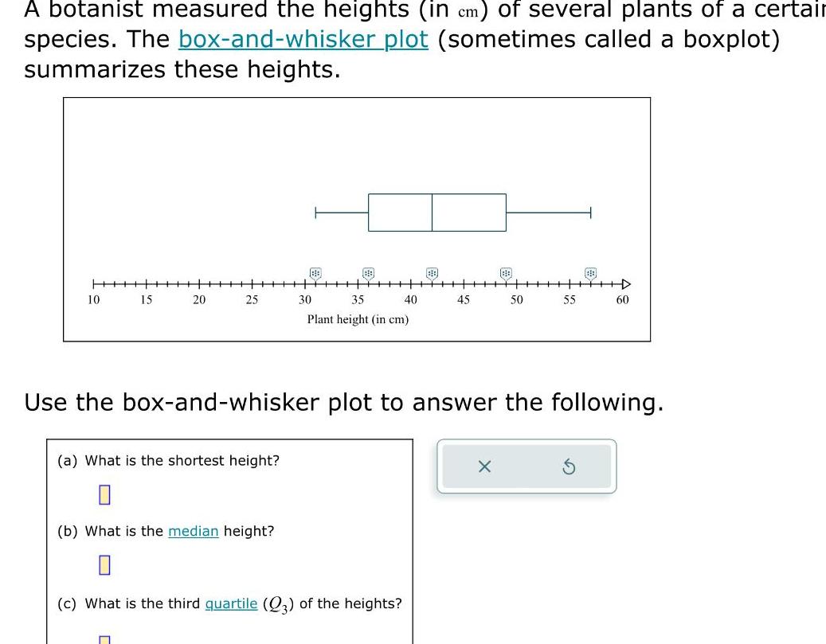Click the X icon to clear answers

[484, 467]
